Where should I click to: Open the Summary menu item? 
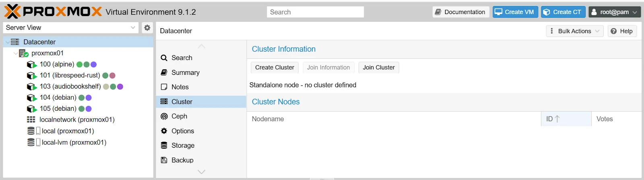[x=201, y=72]
